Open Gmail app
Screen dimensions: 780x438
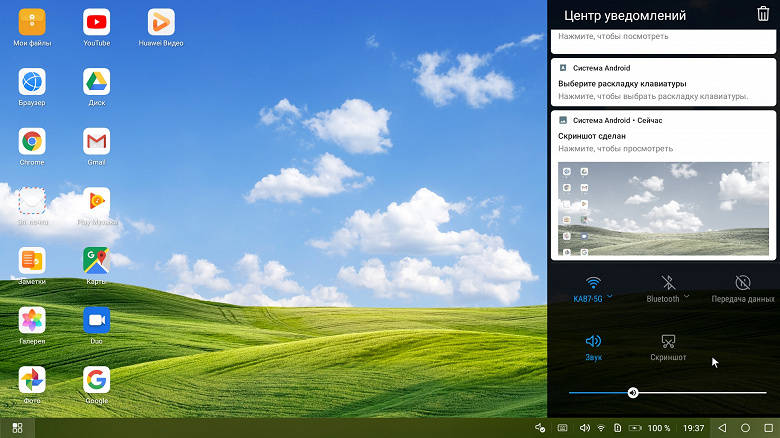(x=97, y=141)
